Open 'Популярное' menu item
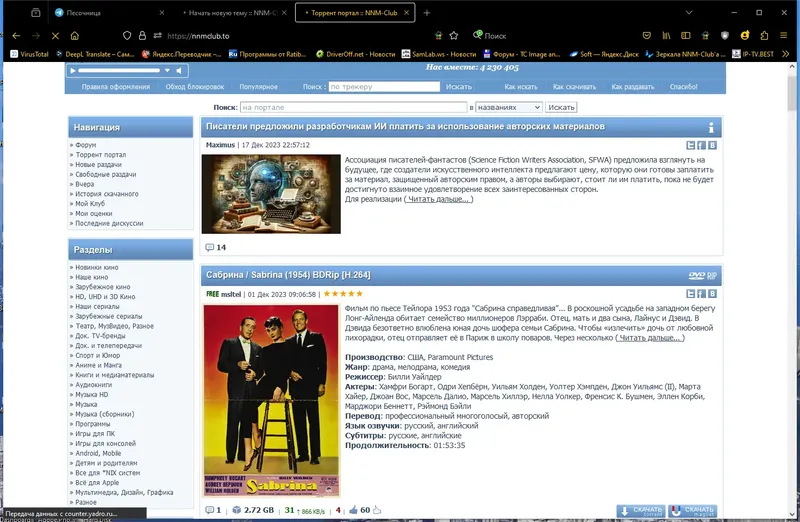800x522 pixels. point(259,87)
